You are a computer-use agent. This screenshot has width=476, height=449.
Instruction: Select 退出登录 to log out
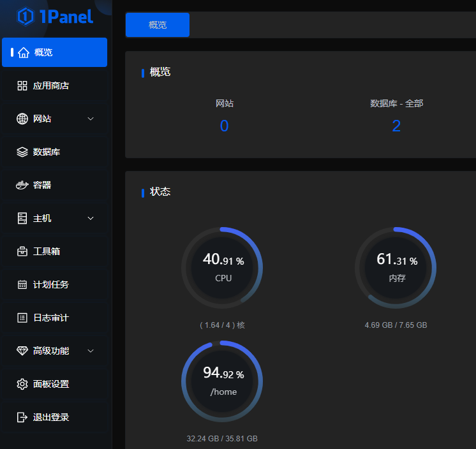[55, 417]
